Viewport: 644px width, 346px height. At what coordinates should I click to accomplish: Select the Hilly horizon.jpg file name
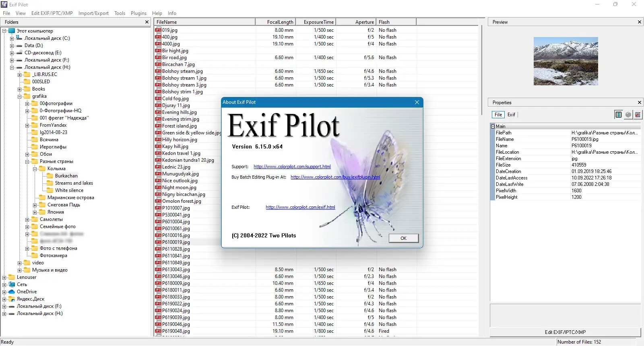point(180,140)
